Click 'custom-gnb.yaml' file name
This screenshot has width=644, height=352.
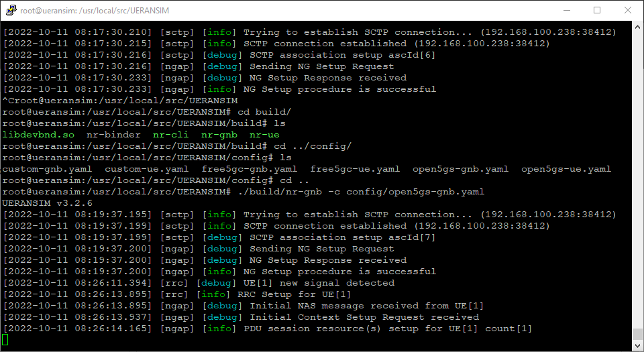[47, 169]
